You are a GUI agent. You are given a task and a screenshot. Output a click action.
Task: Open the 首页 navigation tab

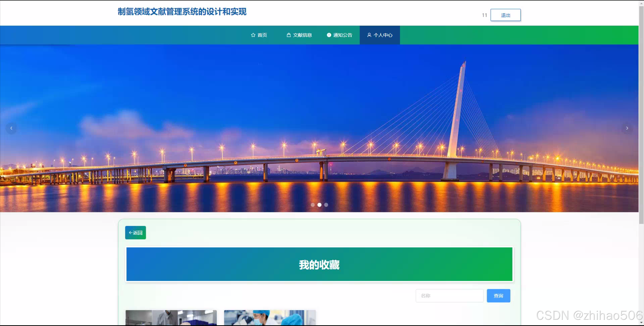pos(262,35)
